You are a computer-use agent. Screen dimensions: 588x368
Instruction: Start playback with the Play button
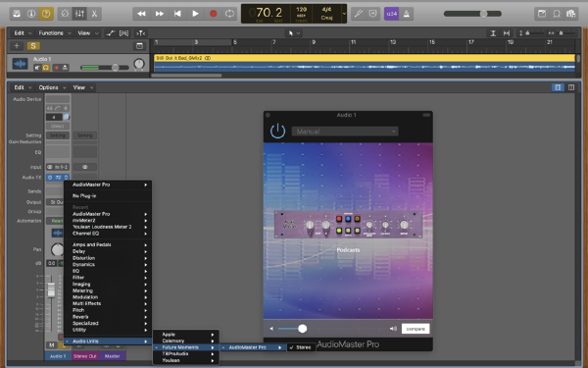tap(195, 14)
